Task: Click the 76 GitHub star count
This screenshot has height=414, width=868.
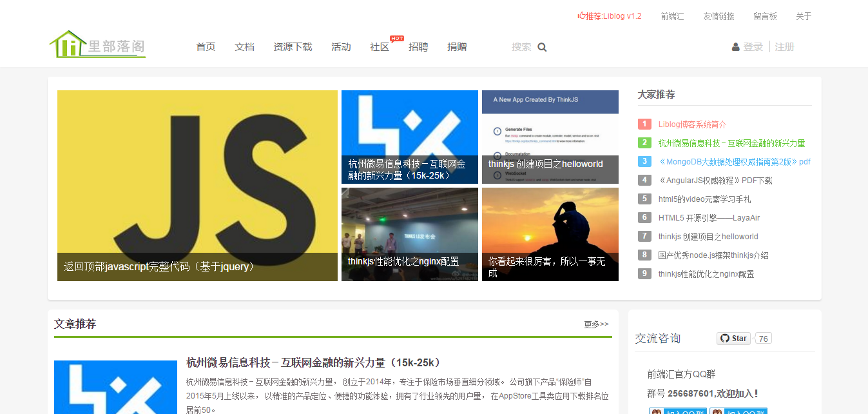Action: (764, 339)
